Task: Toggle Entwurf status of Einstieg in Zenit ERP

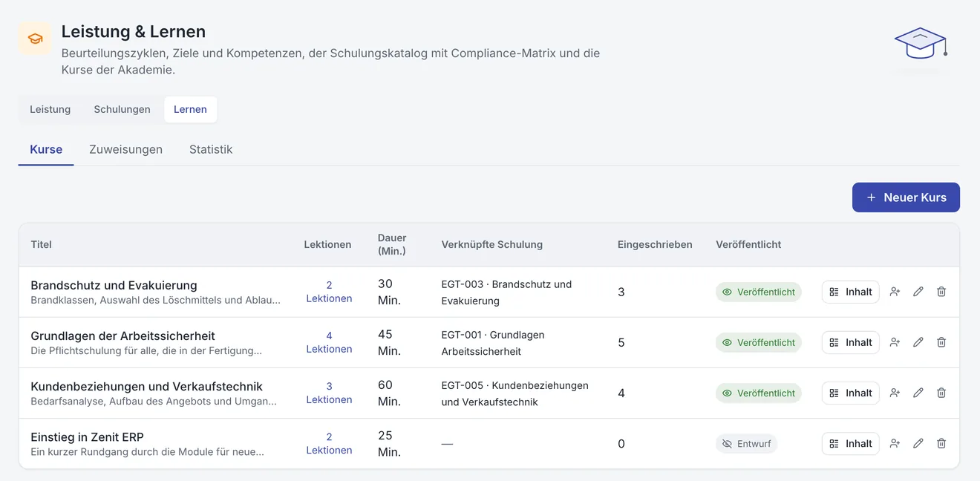Action: tap(746, 443)
